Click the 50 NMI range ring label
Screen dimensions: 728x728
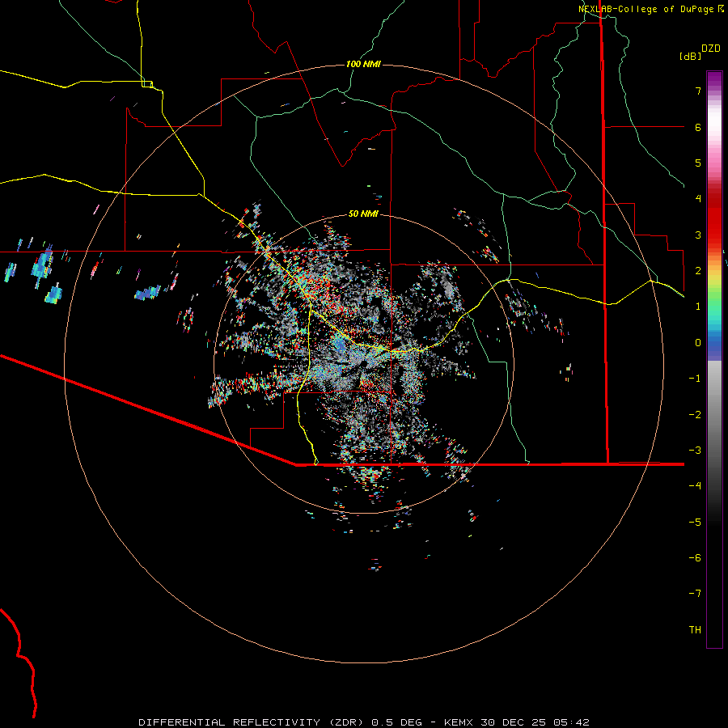[x=363, y=214]
